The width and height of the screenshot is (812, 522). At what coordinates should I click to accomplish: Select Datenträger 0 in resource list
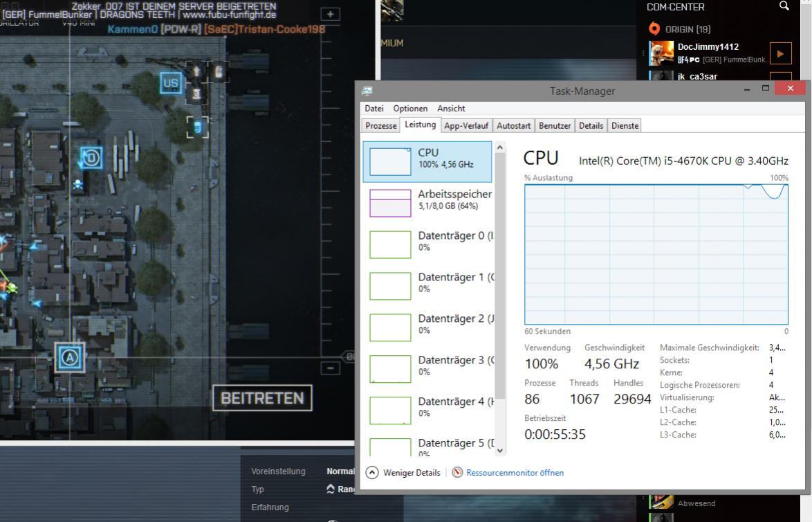[427, 244]
